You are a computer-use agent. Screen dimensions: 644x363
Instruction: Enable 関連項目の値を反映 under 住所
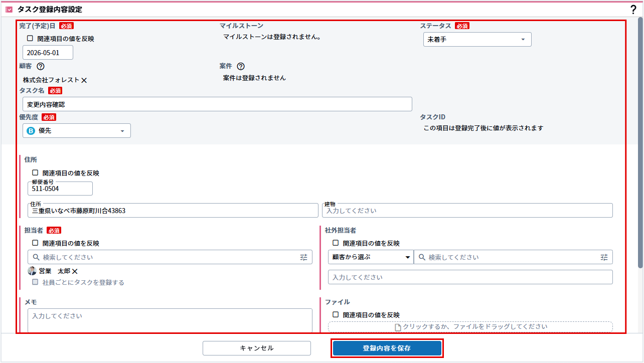[x=35, y=173]
